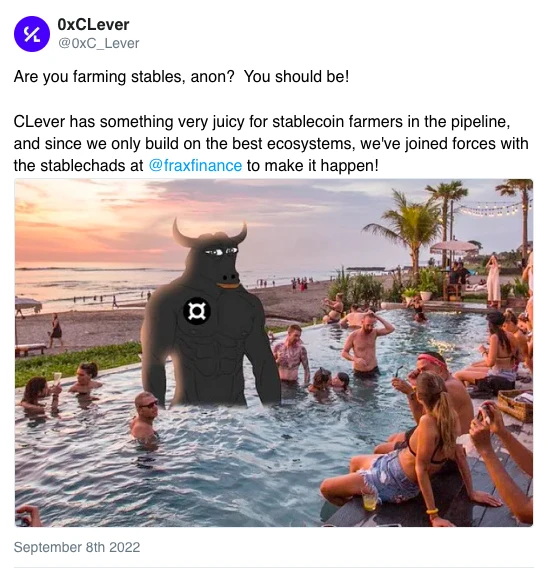Click the "CLever has something very juicy" paragraph

tap(271, 144)
